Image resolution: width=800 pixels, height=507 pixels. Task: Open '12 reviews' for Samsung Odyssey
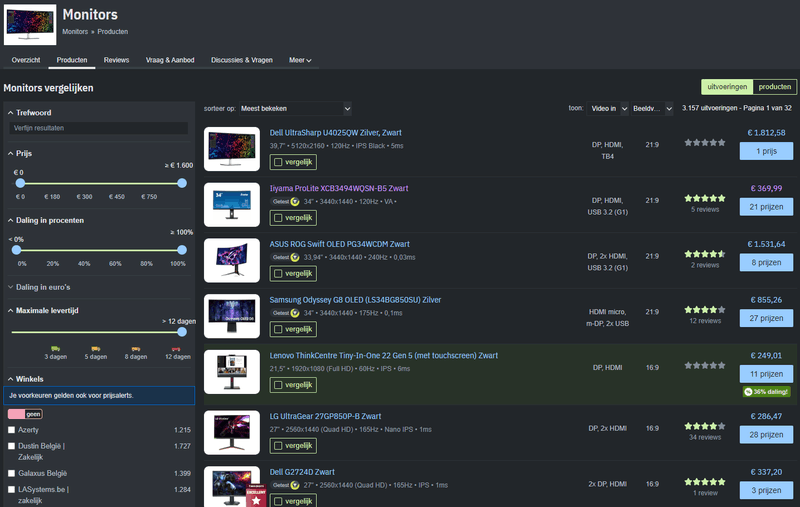pos(705,321)
